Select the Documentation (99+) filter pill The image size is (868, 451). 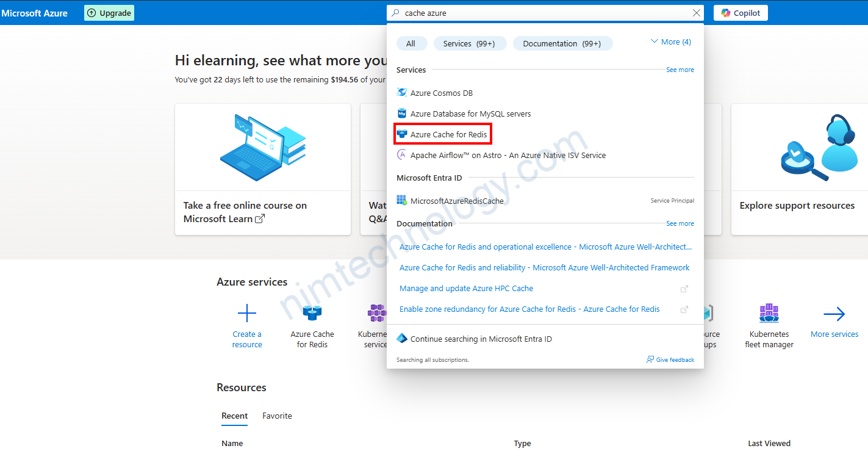[562, 43]
